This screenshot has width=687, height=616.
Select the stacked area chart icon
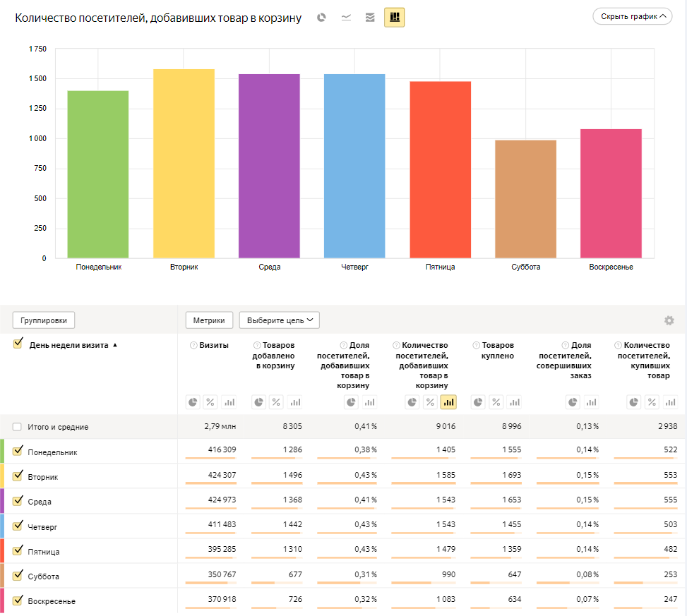tap(370, 18)
